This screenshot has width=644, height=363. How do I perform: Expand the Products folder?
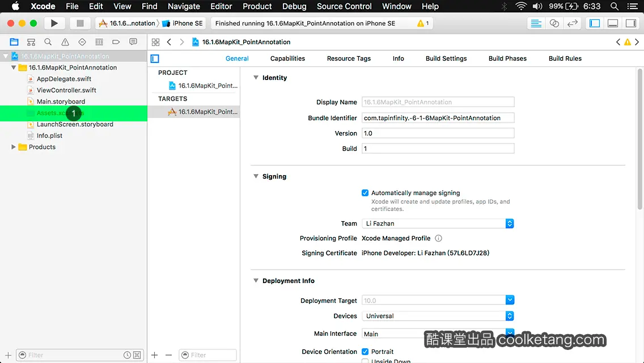pyautogui.click(x=14, y=147)
